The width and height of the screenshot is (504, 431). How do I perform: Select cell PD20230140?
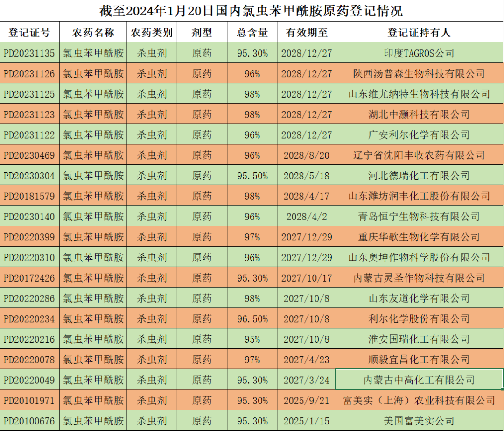click(x=29, y=216)
